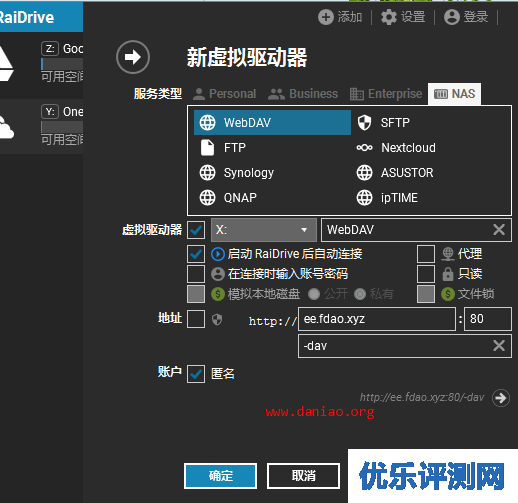Viewport: 518px width, 503px height.
Task: Switch to the Personal service tab
Action: (x=225, y=94)
